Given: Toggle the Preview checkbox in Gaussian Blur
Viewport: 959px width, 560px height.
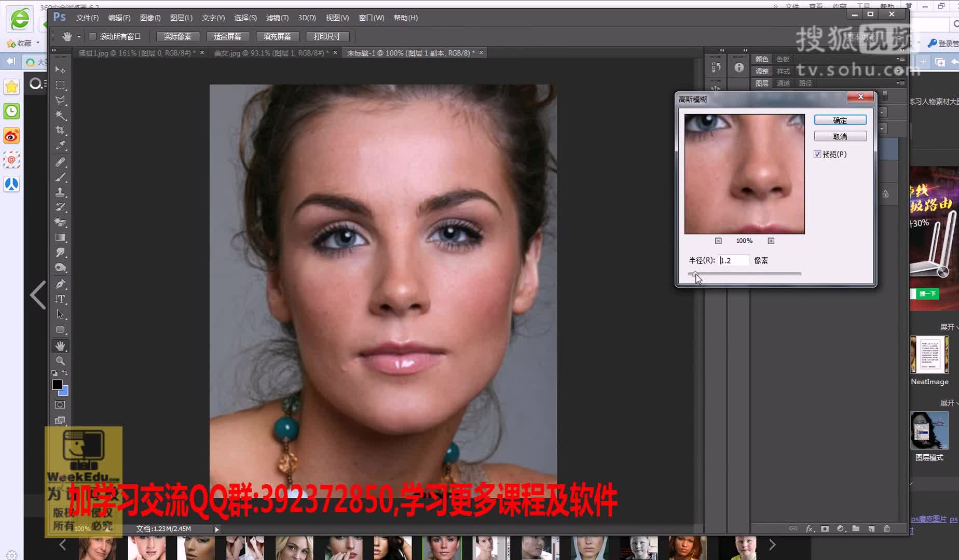Looking at the screenshot, I should 817,155.
